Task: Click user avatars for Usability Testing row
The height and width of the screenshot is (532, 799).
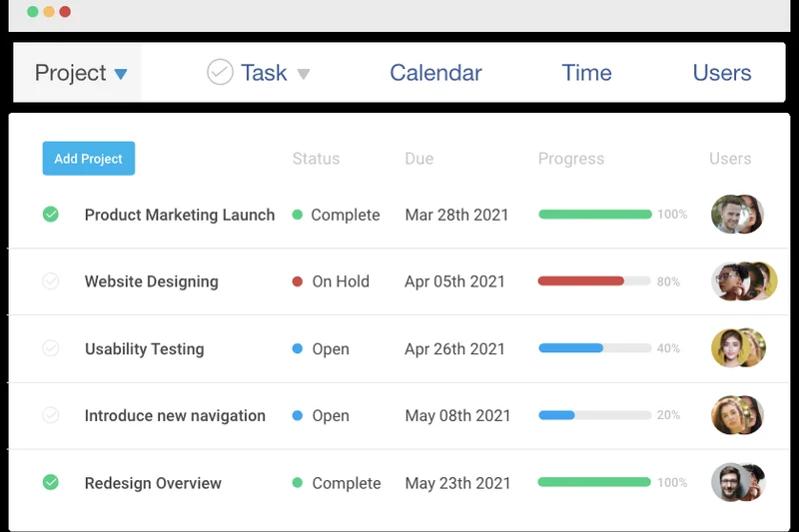Action: [x=738, y=348]
